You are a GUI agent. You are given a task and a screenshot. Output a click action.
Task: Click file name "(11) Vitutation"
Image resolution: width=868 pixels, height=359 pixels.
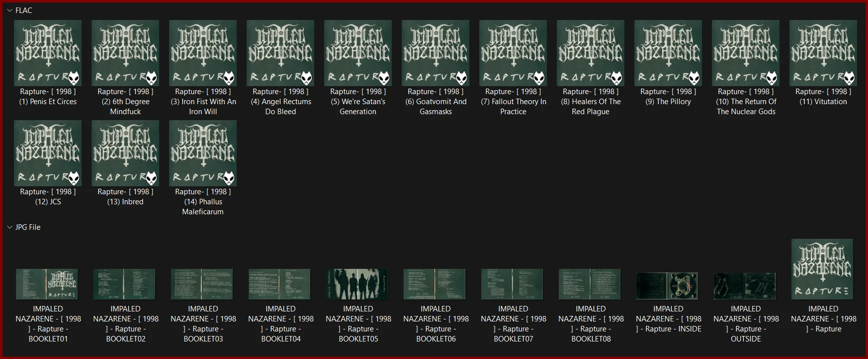click(823, 97)
